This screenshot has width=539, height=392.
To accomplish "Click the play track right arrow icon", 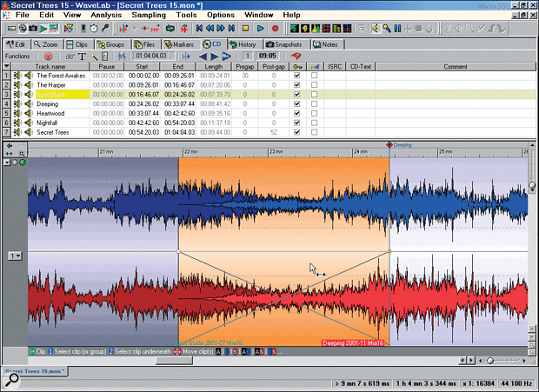I will click(x=215, y=56).
